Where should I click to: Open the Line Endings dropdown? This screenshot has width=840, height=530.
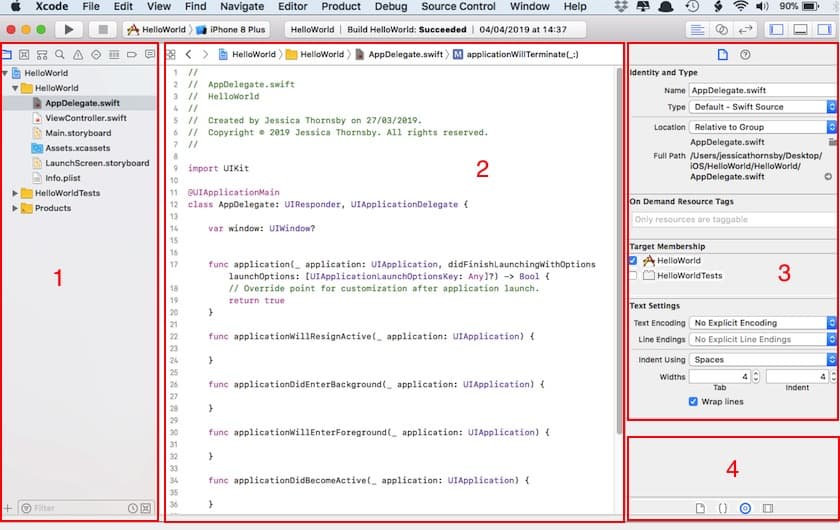tap(762, 339)
